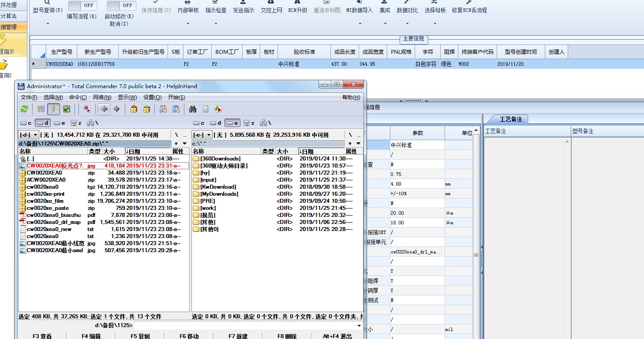The image size is (644, 339).
Task: Click the F7 新建 button
Action: [x=238, y=336]
